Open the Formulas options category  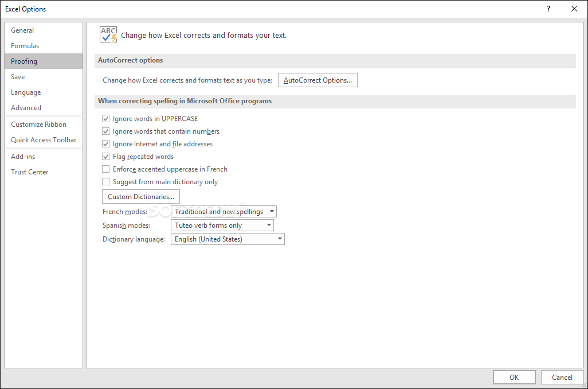click(x=44, y=46)
